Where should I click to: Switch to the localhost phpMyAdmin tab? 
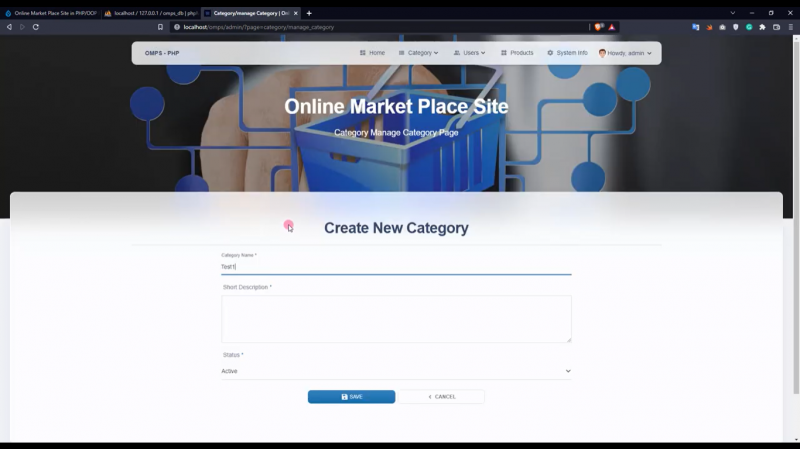coord(148,13)
